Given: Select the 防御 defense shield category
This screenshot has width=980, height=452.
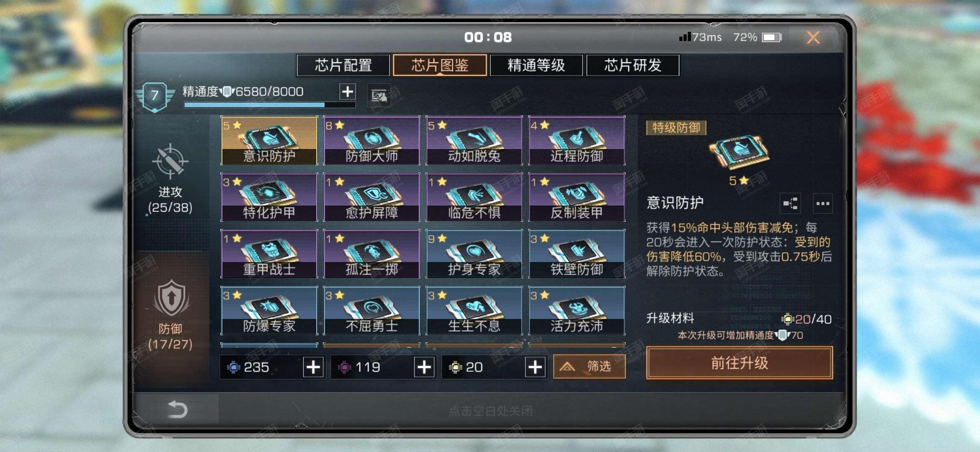Looking at the screenshot, I should (x=170, y=315).
